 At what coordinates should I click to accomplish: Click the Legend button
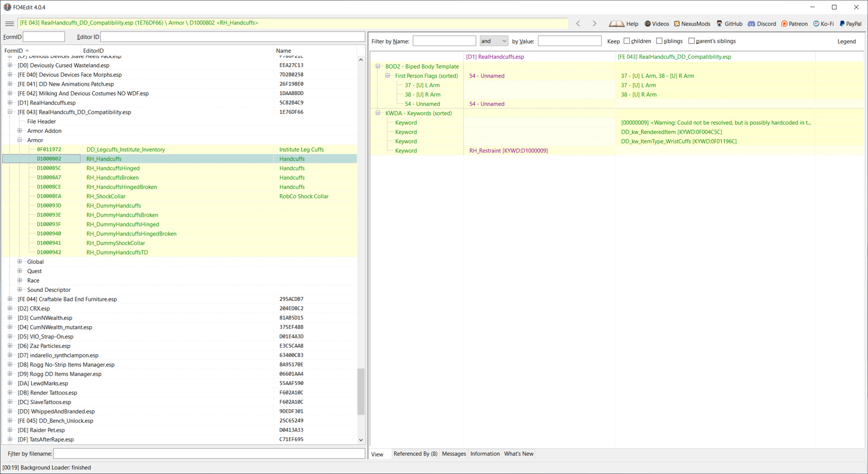coord(846,42)
